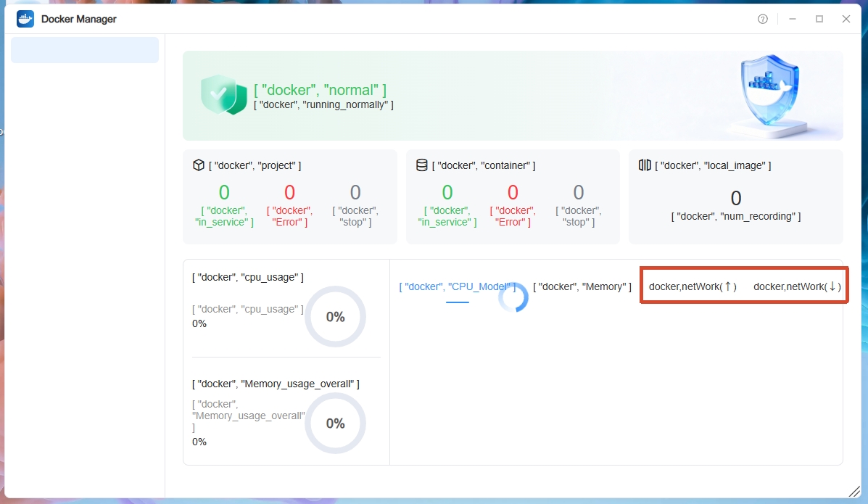Click the "container" card title
This screenshot has width=868, height=504.
coord(483,165)
